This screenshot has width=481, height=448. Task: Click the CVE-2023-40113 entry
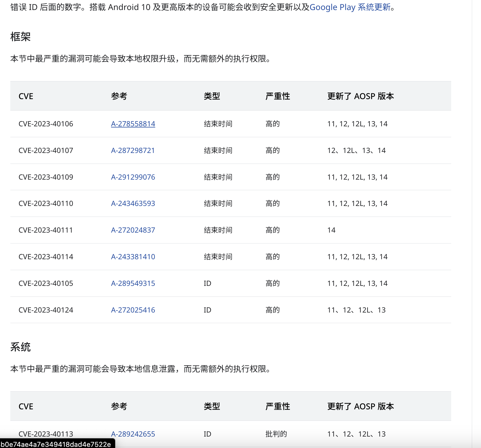point(46,434)
